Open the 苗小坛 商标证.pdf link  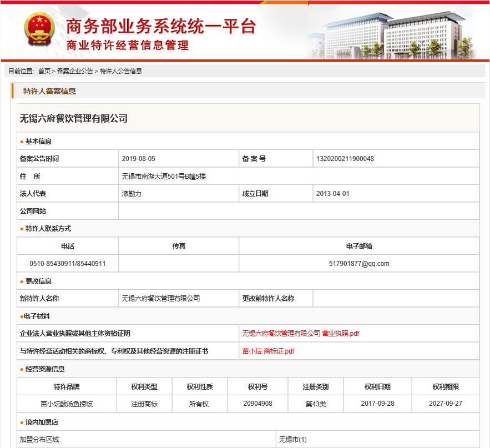268,351
